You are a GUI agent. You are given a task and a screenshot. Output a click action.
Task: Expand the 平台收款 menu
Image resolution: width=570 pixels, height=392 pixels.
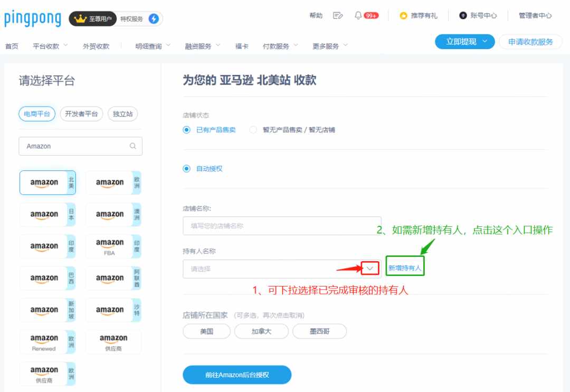[x=50, y=46]
